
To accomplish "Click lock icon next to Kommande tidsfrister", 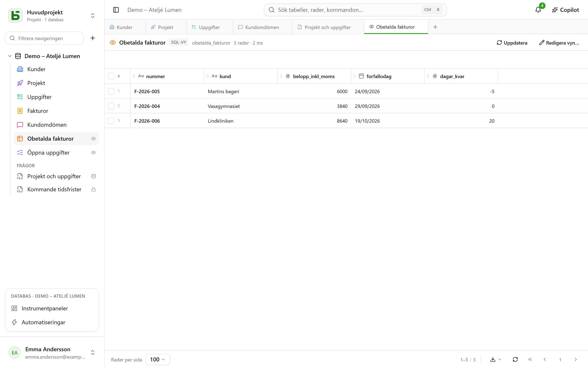I will click(93, 189).
